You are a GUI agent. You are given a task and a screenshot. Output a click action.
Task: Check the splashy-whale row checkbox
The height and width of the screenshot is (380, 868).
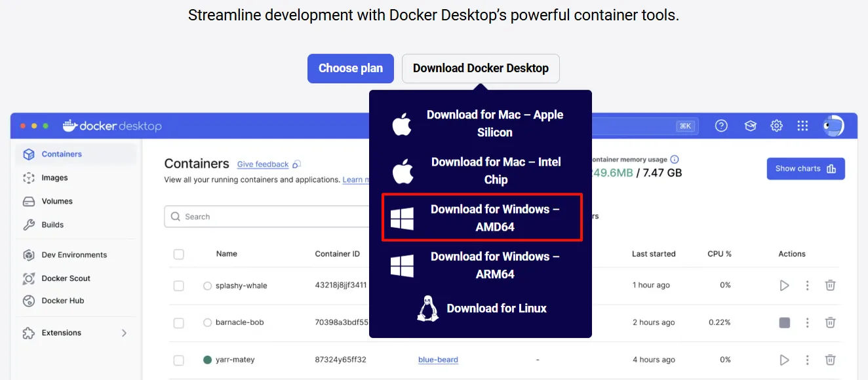coord(178,286)
